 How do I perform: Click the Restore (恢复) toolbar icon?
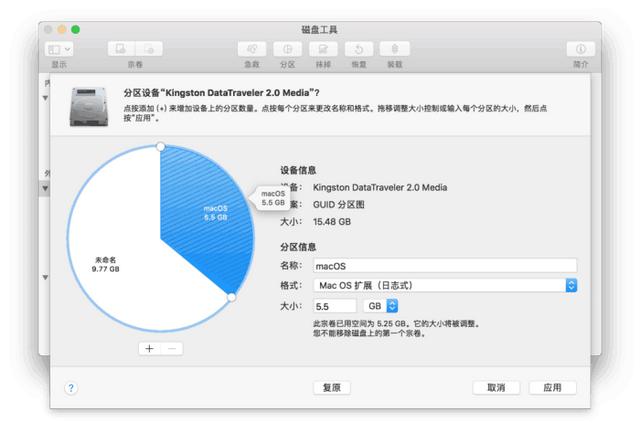pos(359,49)
